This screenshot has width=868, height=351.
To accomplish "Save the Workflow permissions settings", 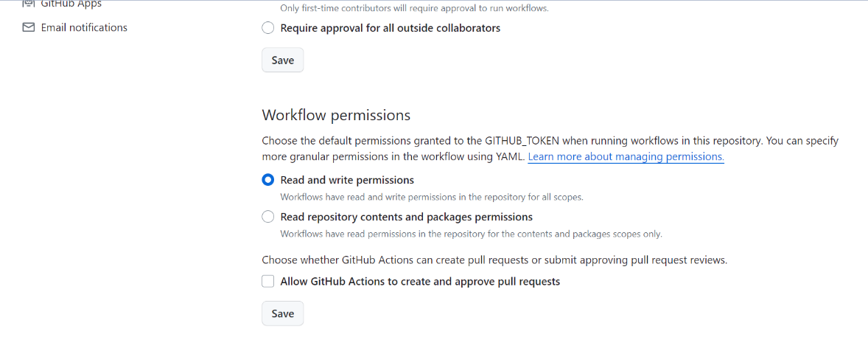I will [282, 313].
